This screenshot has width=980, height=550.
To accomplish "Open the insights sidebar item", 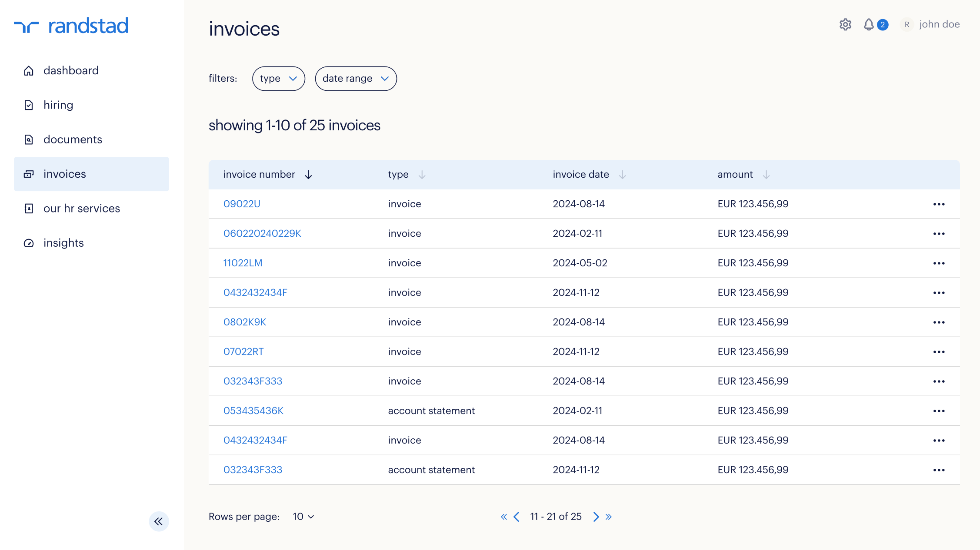I will point(63,243).
